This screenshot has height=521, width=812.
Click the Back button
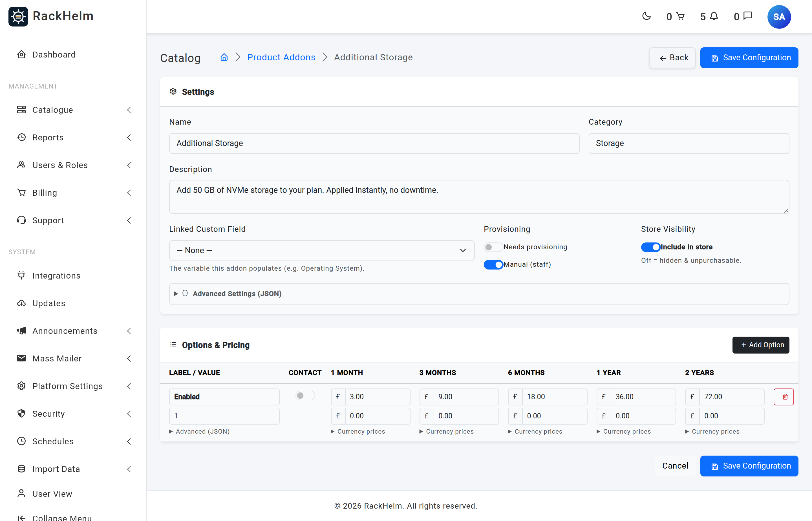coord(672,58)
